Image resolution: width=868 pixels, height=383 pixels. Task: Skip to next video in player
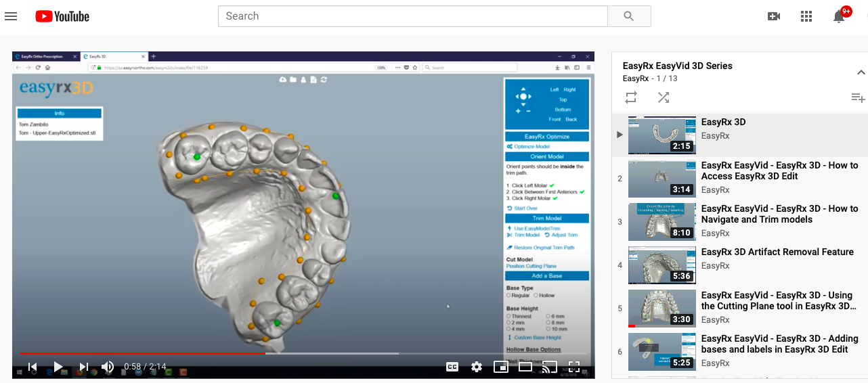coord(83,367)
